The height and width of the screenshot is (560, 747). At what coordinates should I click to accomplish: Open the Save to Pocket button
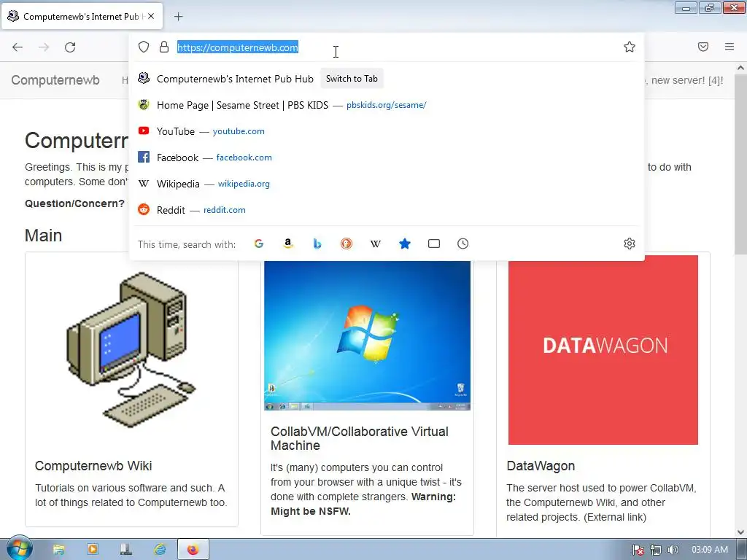703,47
